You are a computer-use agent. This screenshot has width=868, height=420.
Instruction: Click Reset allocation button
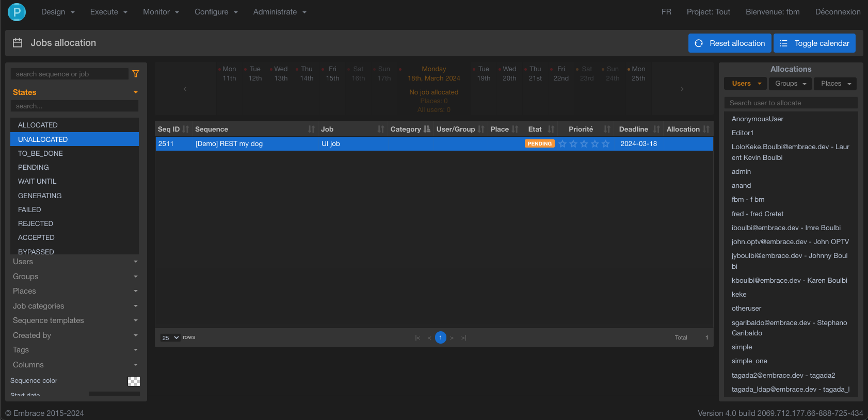click(x=730, y=43)
